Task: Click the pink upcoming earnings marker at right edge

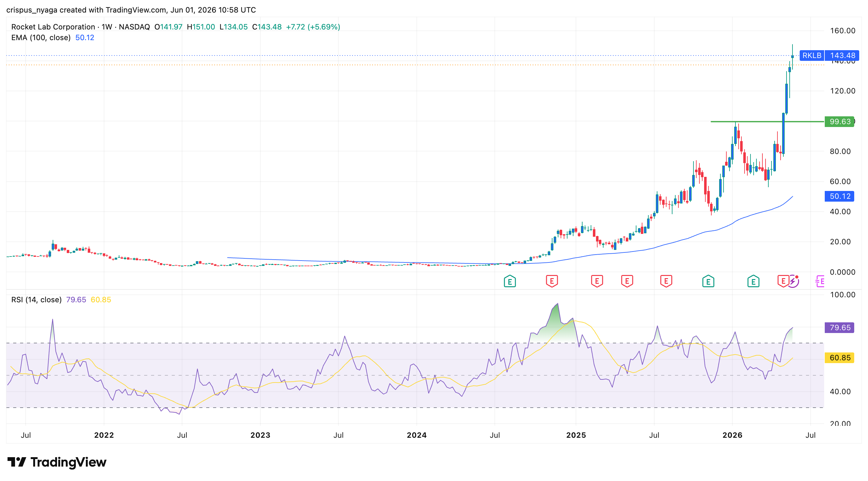Action: [820, 281]
